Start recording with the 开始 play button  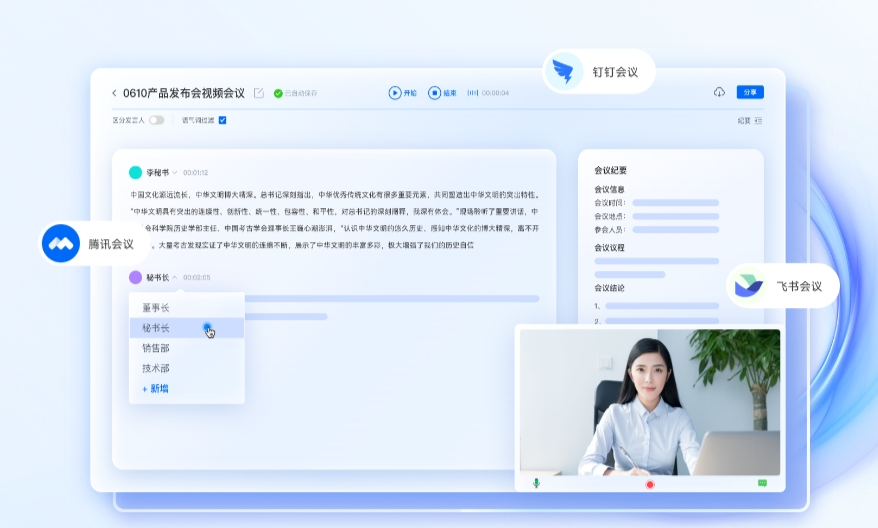pos(403,93)
